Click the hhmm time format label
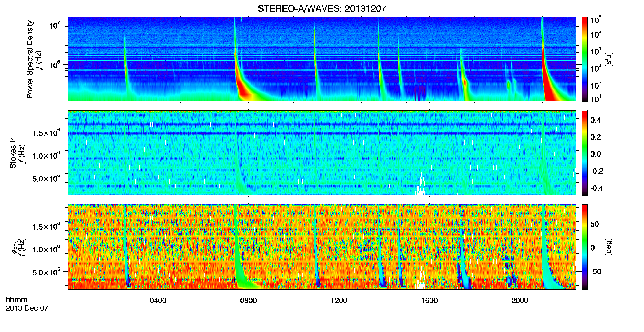Image resolution: width=644 pixels, height=332 pixels. point(17,300)
